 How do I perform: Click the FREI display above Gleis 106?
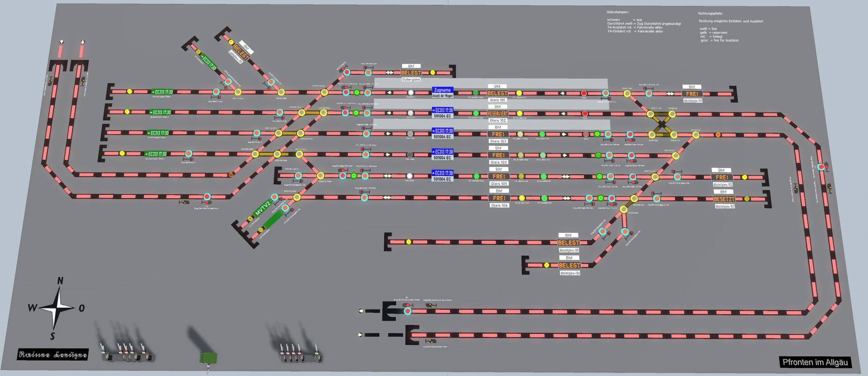(499, 198)
